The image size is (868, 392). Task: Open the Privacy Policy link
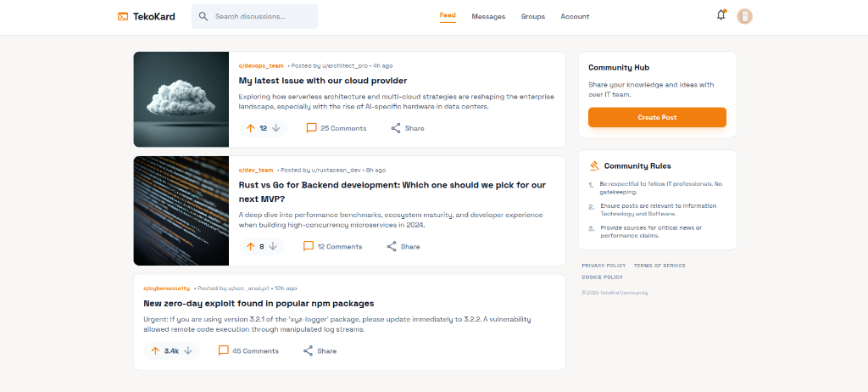[x=604, y=266]
